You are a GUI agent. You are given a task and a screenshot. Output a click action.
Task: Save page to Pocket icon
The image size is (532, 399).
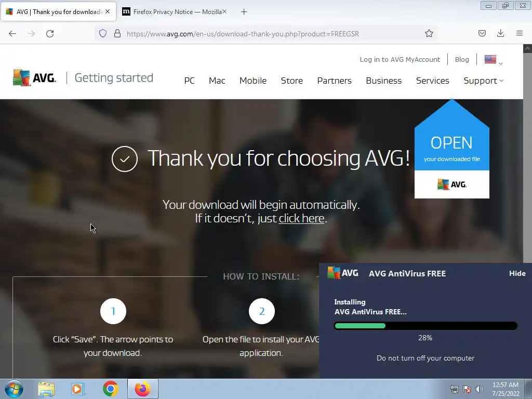coord(482,33)
